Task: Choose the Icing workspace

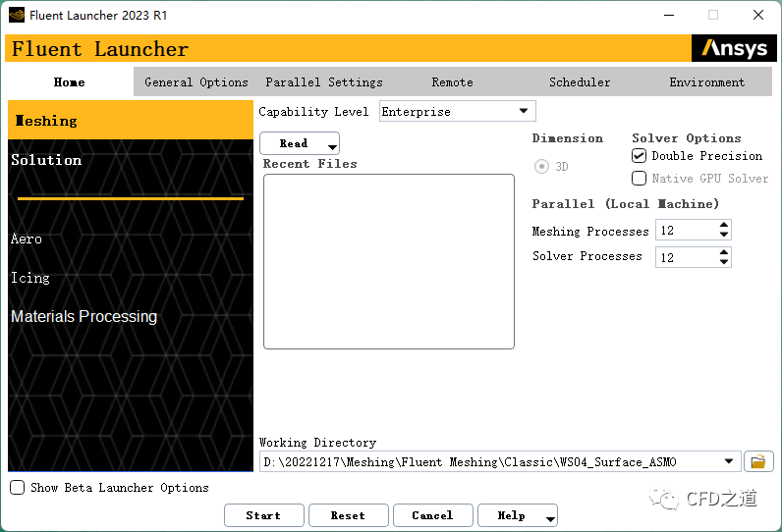Action: point(30,278)
